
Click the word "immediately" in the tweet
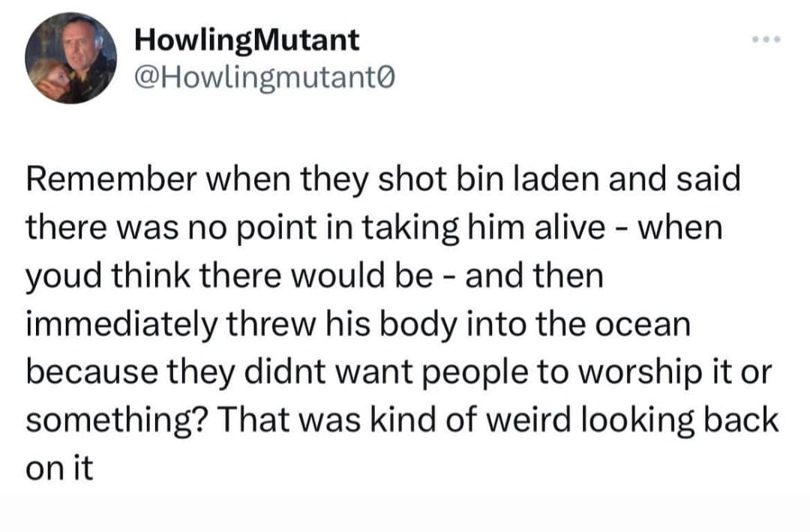tap(112, 324)
